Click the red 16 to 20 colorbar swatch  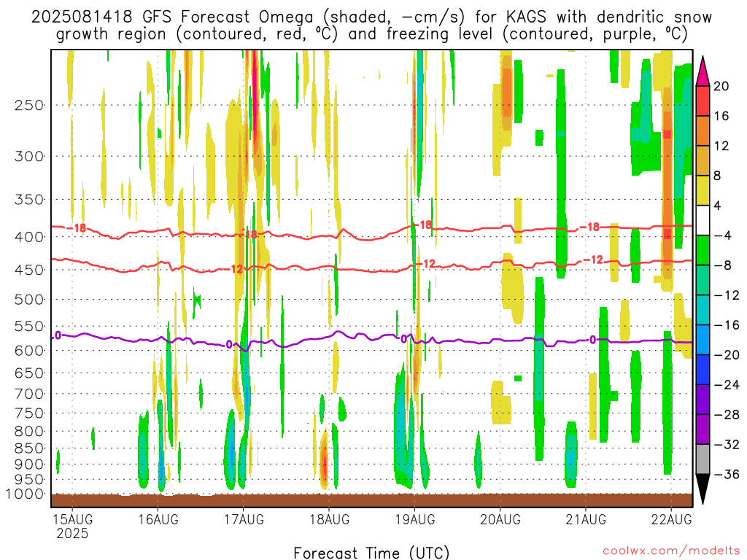703,101
